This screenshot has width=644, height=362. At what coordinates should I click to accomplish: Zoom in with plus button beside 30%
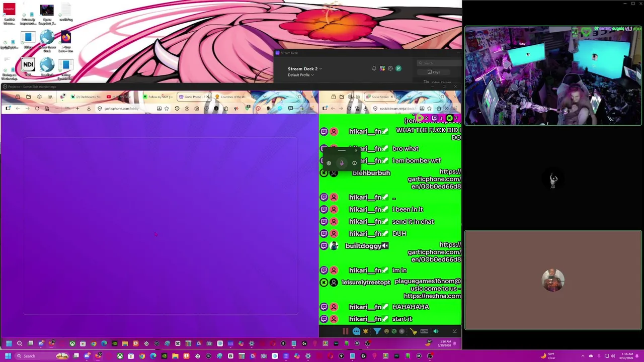(x=77, y=109)
